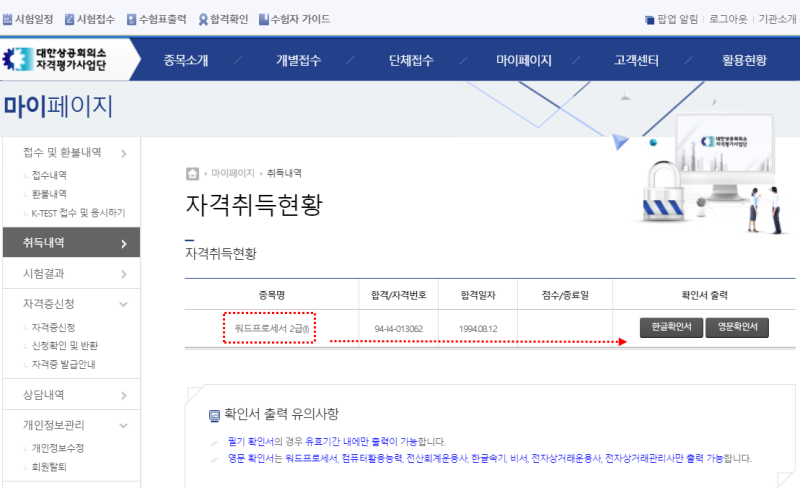This screenshot has width=800, height=488.
Task: Click the qualification number 94-I4-013062
Action: [398, 329]
